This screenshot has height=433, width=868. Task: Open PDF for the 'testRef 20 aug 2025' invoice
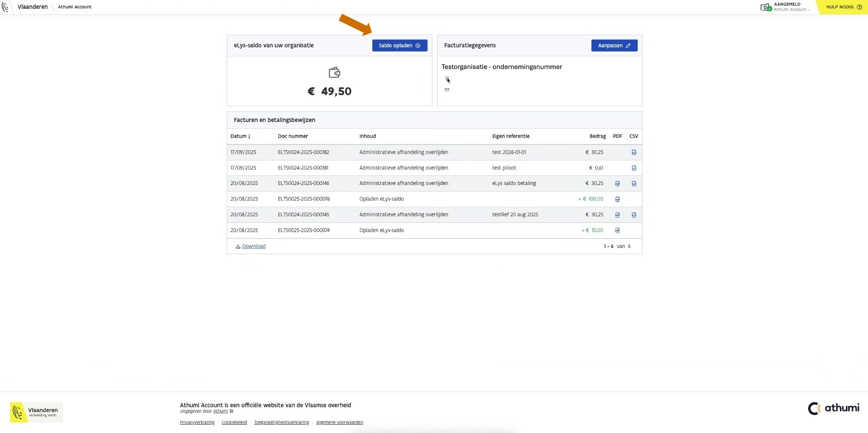tap(617, 215)
